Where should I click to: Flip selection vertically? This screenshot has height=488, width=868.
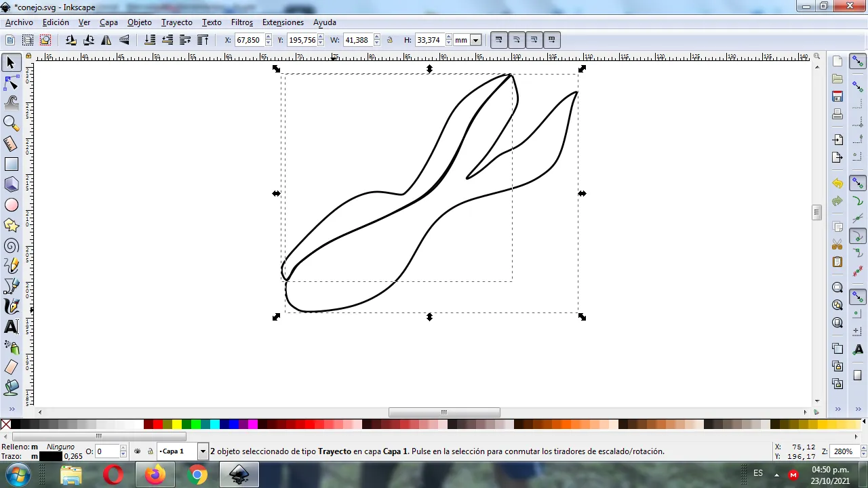click(x=124, y=40)
